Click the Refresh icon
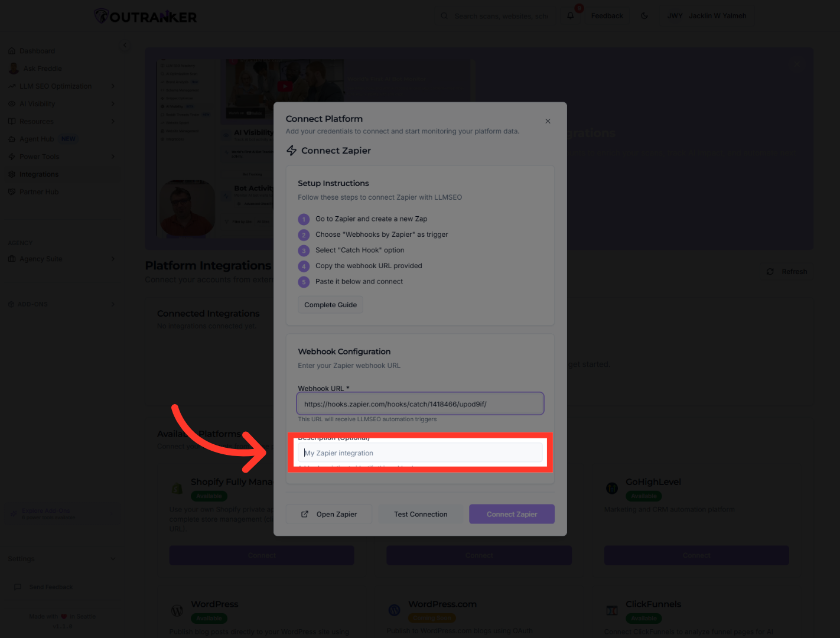This screenshot has height=638, width=840. 770,272
